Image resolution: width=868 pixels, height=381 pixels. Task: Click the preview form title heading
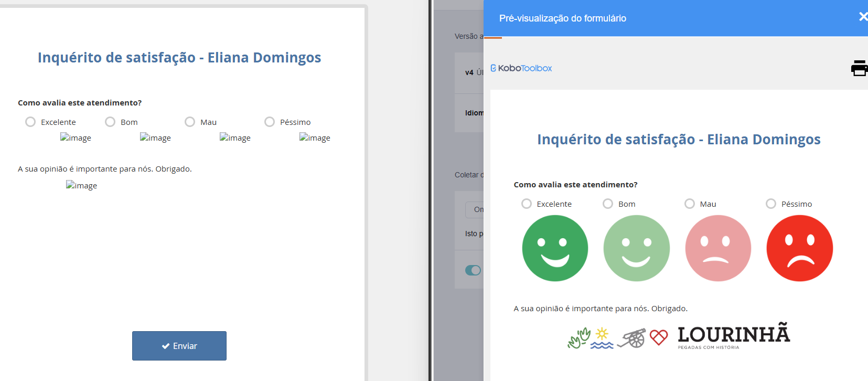coord(679,140)
